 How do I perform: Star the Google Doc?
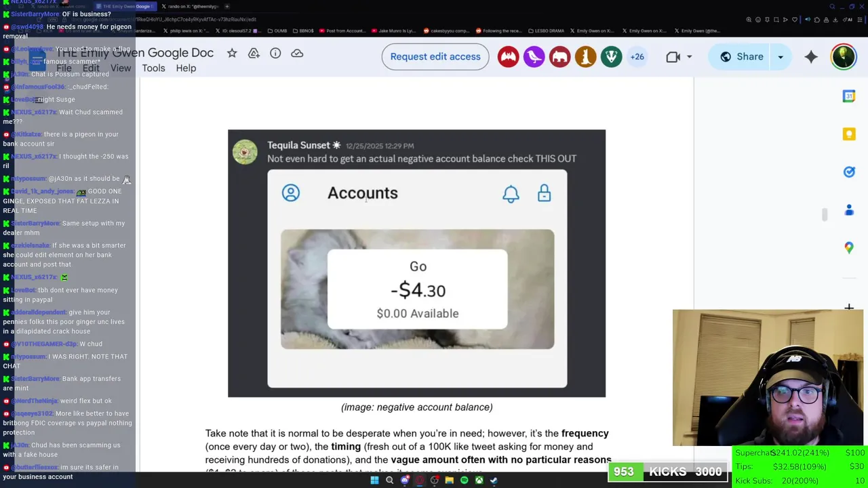(232, 53)
